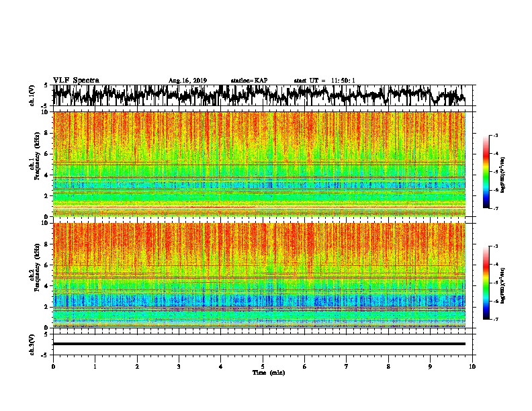
Task: Click the "ch.3(V)" axis label
Action: (x=32, y=345)
